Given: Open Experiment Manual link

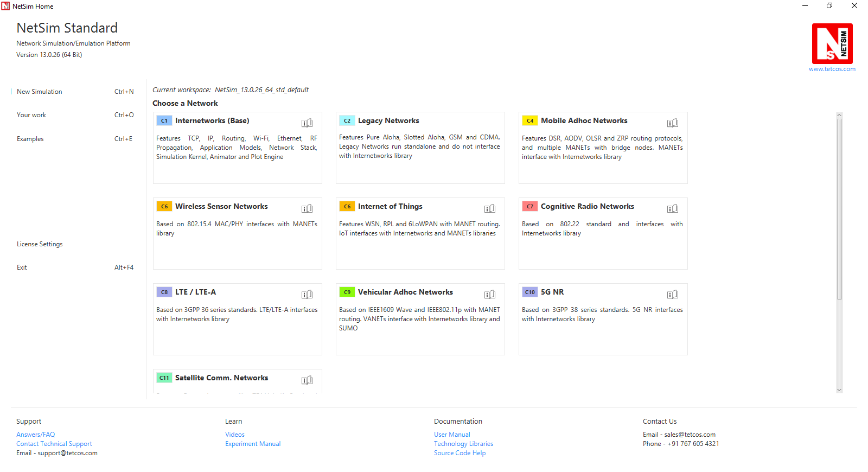Looking at the screenshot, I should [253, 444].
